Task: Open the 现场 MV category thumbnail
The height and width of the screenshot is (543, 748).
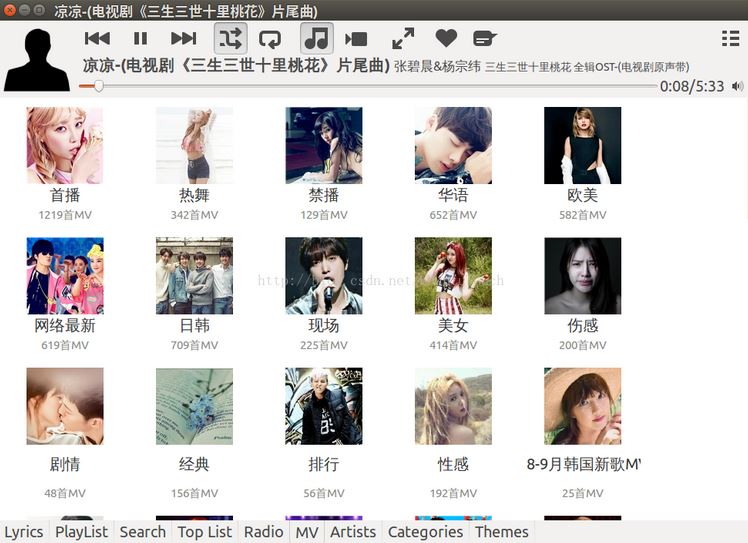Action: tap(324, 276)
